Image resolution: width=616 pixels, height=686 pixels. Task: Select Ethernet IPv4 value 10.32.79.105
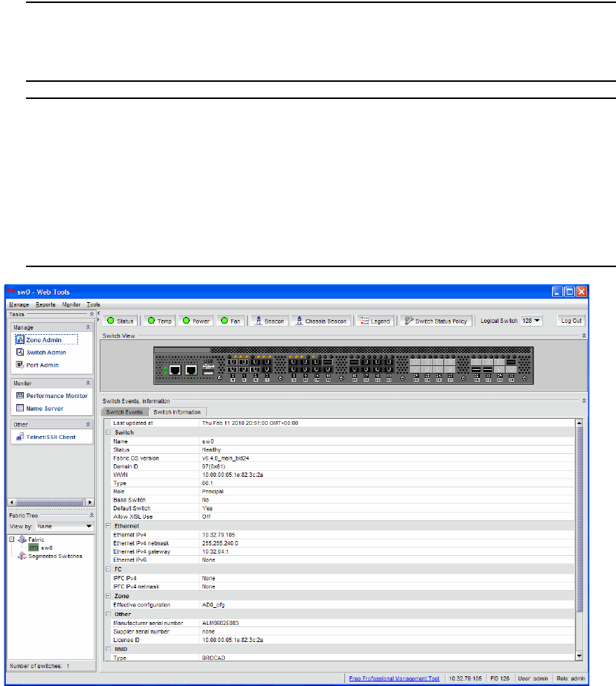tap(218, 535)
